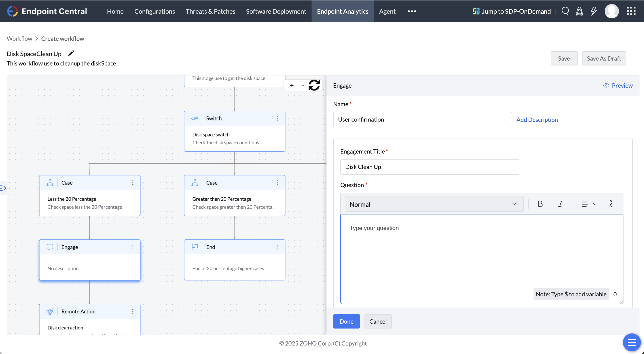The width and height of the screenshot is (644, 354).
Task: Switch to the Home tab
Action: [x=115, y=11]
